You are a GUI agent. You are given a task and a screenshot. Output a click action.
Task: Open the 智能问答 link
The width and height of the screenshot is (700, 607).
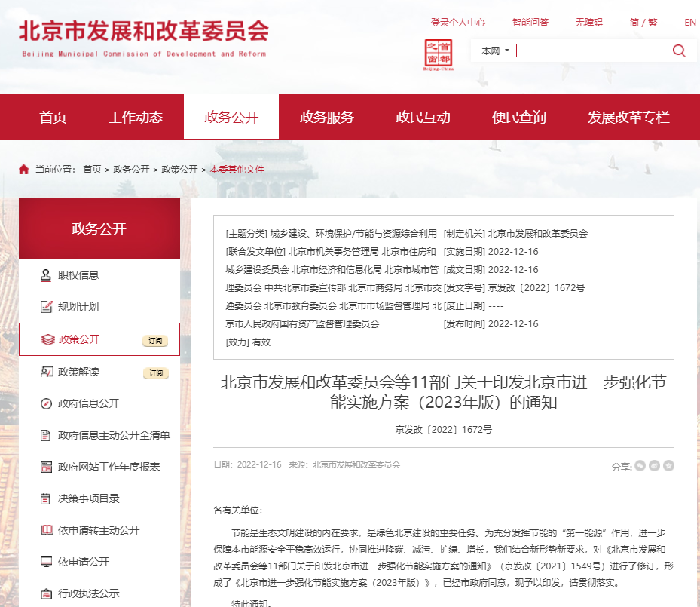pos(530,23)
